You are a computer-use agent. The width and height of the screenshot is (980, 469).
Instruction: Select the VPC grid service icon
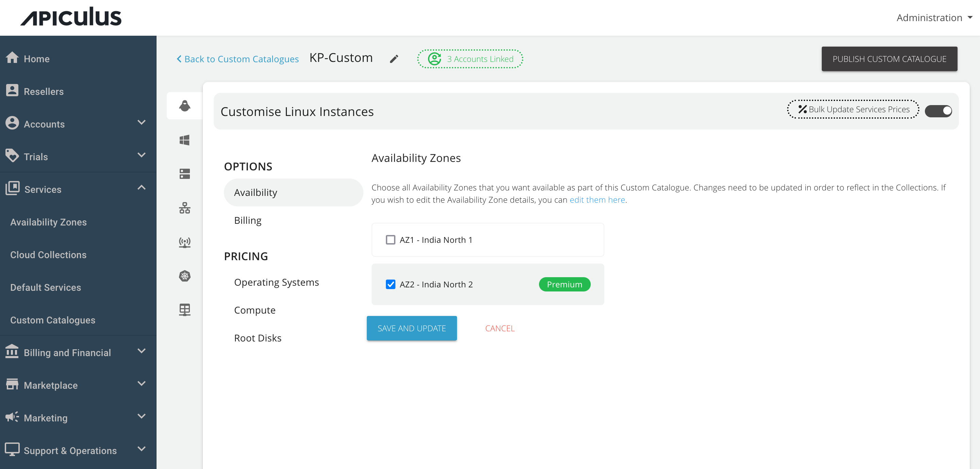(x=184, y=309)
